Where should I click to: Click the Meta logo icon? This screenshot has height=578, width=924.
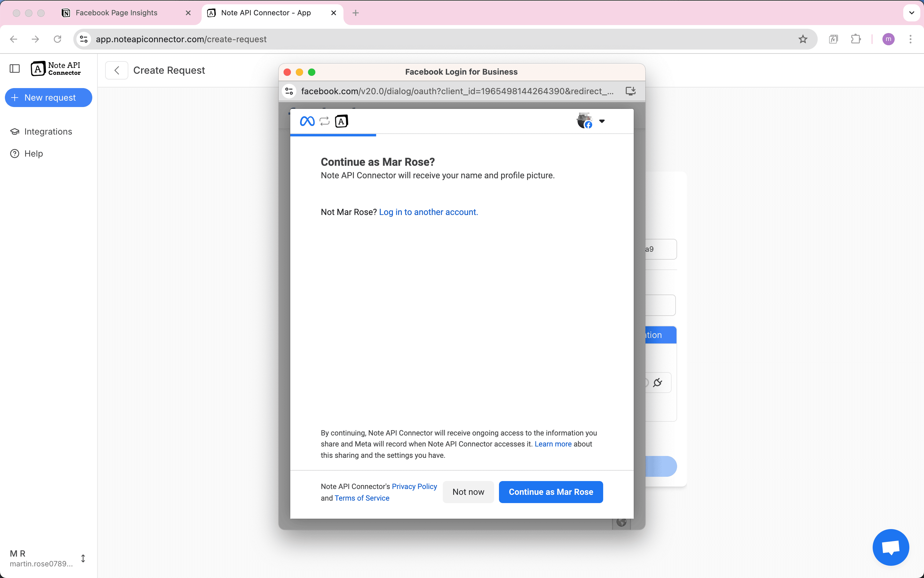[307, 121]
